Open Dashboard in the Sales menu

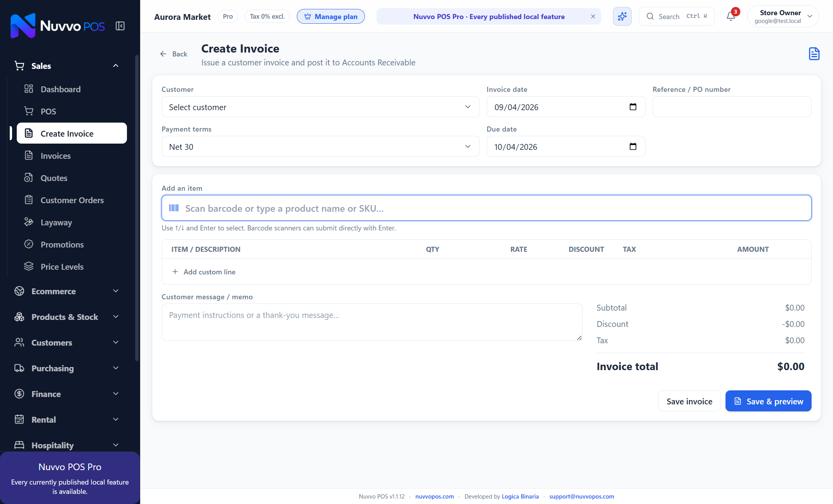[71, 89]
